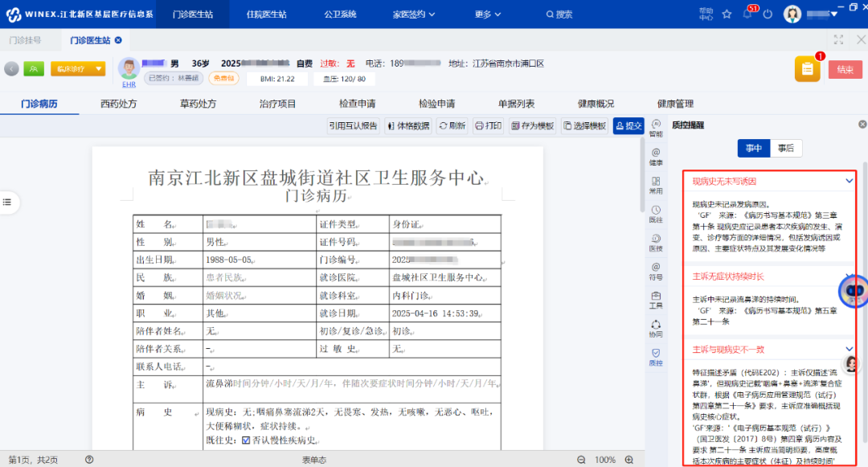Collapse the 现病史无未写诱因 item
Image resolution: width=868 pixels, height=467 pixels.
850,181
